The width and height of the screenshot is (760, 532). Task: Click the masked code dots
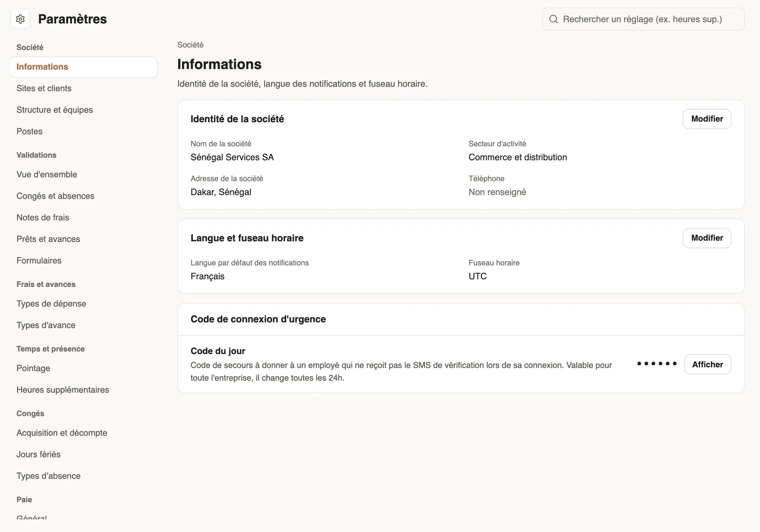click(657, 364)
